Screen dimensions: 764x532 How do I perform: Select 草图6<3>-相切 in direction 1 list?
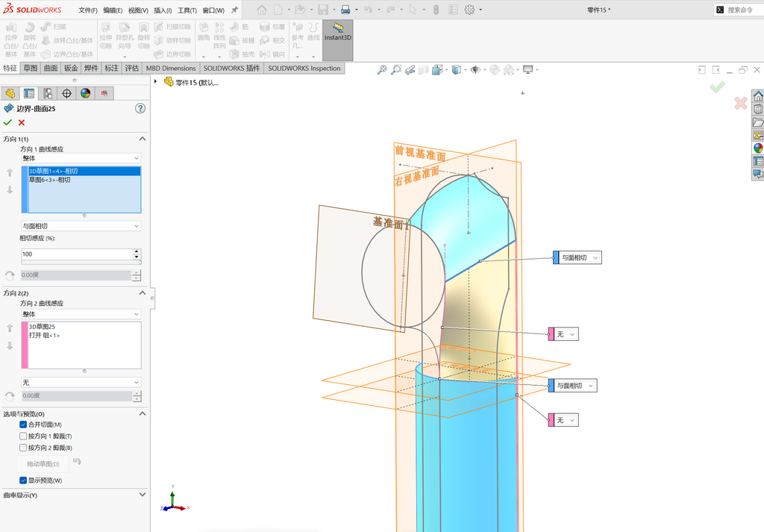click(84, 180)
